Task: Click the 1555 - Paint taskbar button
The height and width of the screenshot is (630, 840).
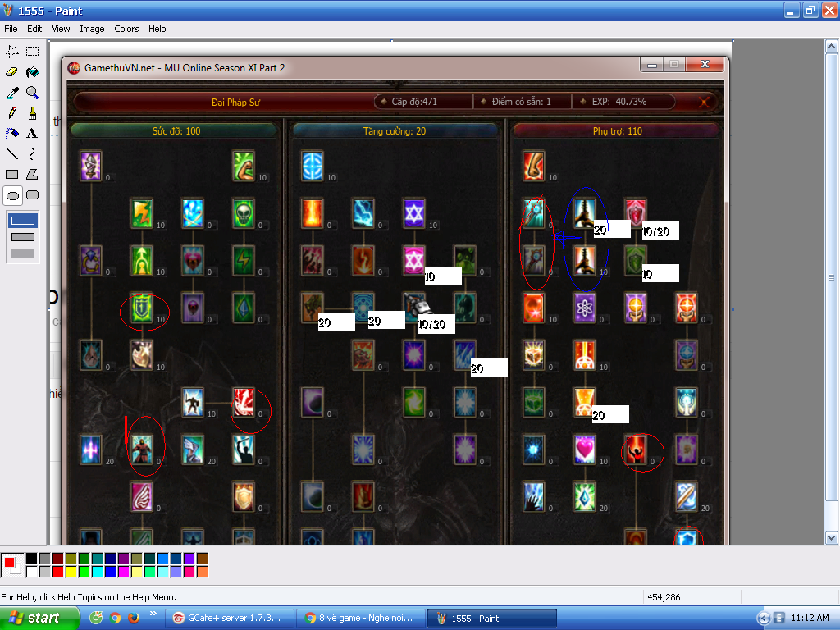Action: coord(492,619)
